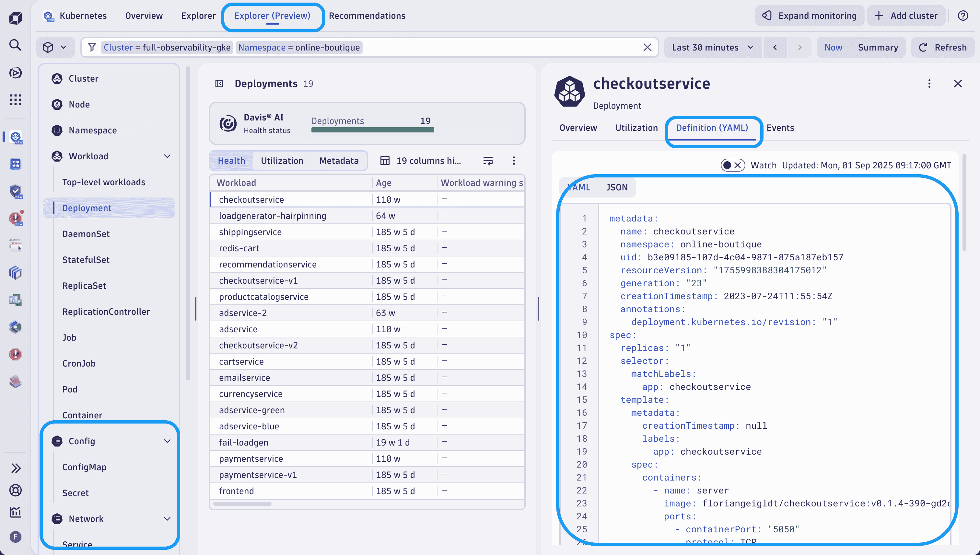
Task: Click the Now button
Action: point(833,47)
